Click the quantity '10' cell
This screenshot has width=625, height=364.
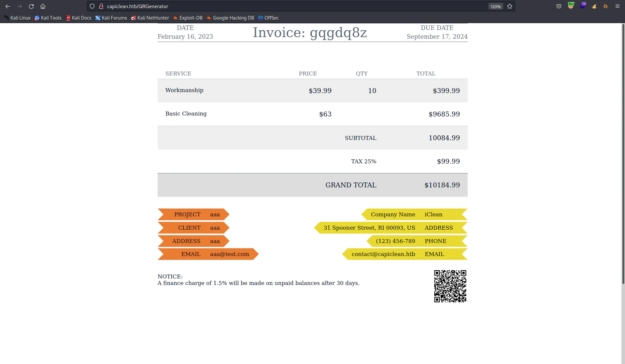click(x=372, y=91)
